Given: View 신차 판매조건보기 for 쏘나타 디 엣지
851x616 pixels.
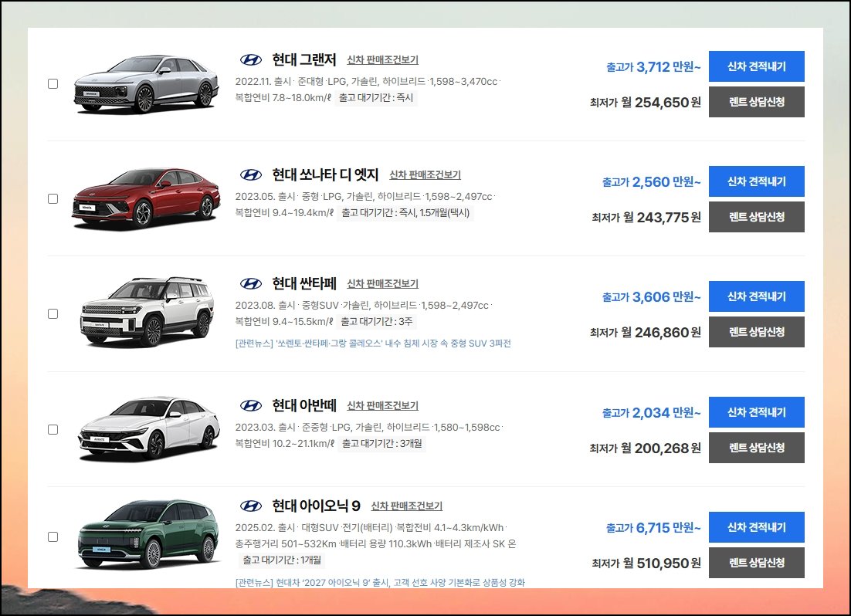Looking at the screenshot, I should [x=425, y=175].
